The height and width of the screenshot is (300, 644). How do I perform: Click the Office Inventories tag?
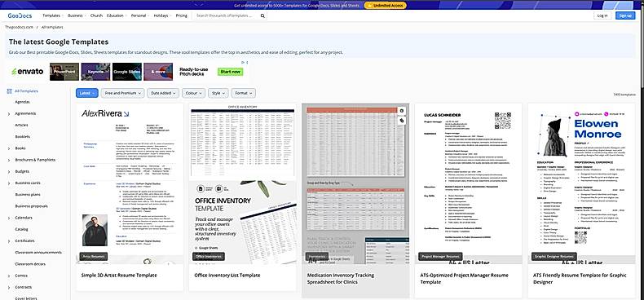pos(208,257)
